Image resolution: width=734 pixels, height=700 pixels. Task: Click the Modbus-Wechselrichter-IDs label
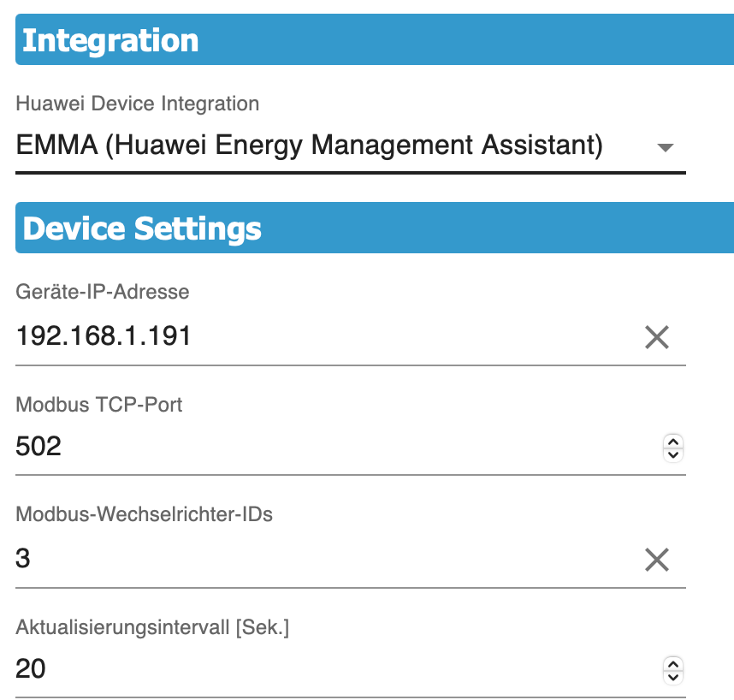145,514
